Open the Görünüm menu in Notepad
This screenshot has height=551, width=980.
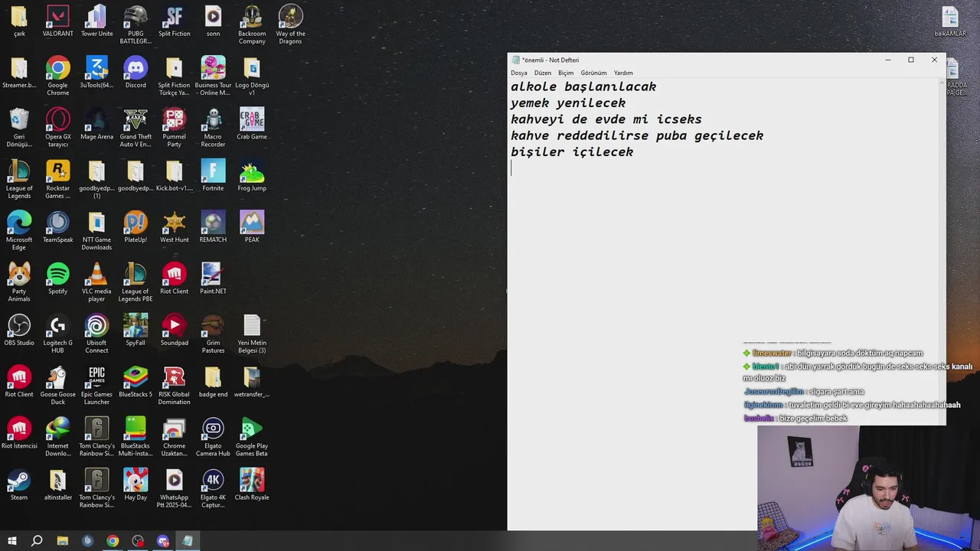pos(593,73)
